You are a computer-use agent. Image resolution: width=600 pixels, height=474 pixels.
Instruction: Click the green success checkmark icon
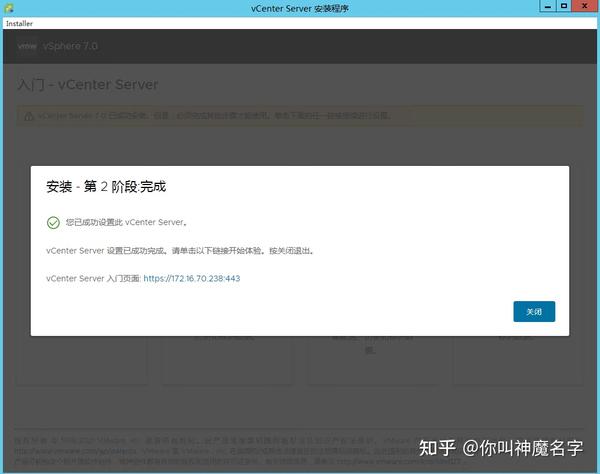pos(53,222)
